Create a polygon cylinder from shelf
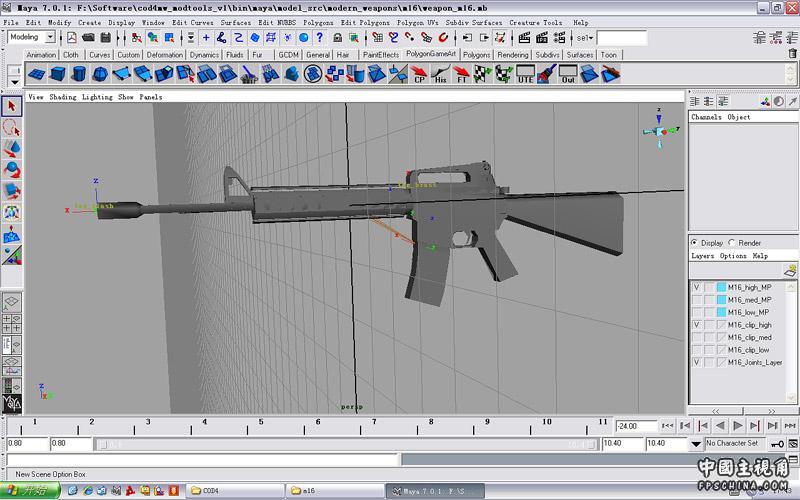The width and height of the screenshot is (800, 500). click(x=79, y=74)
